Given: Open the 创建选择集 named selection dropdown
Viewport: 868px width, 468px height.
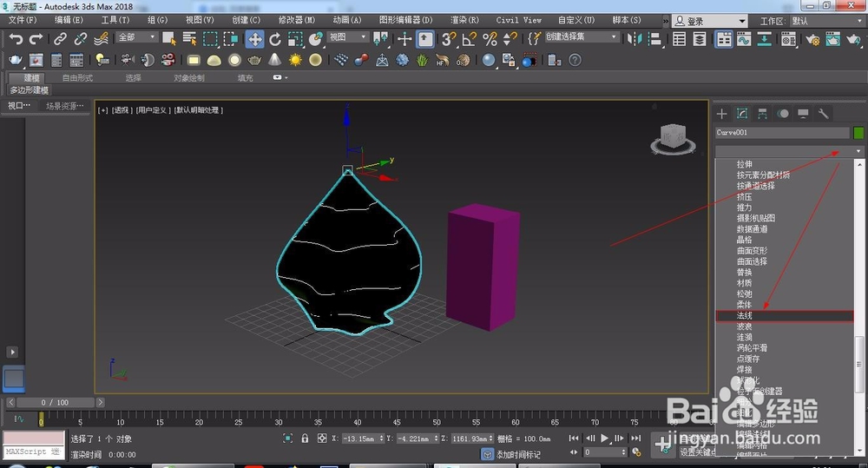Looking at the screenshot, I should coord(582,36).
